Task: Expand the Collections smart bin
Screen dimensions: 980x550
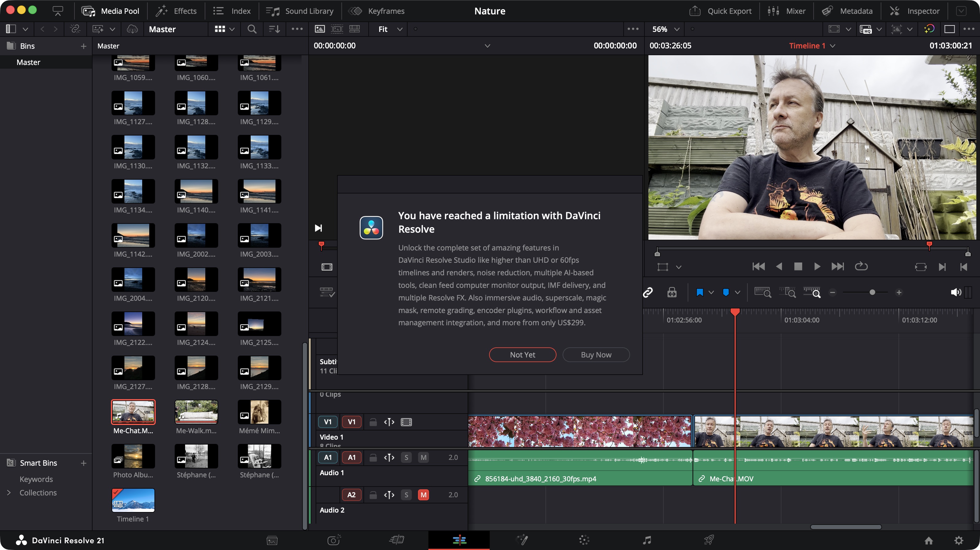Action: point(9,493)
